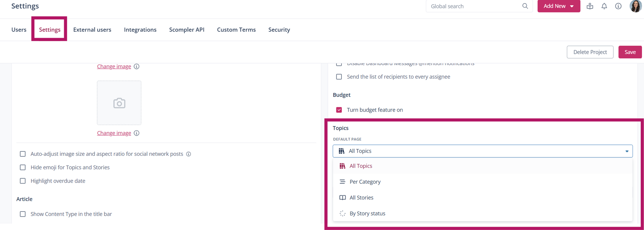Check Send the list of recipients option
Screen dimensions: 644x230
(x=339, y=77)
